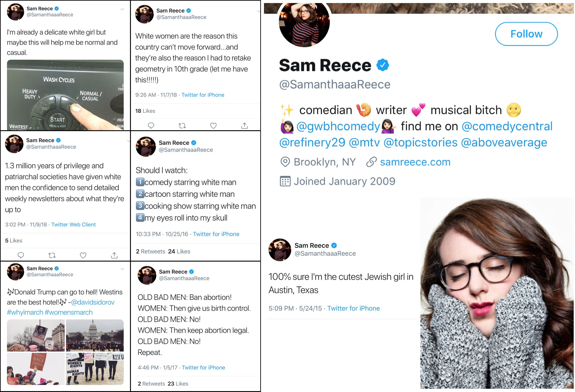This screenshot has width=575, height=392.
Task: Like the tweet about white women and geometry
Action: [213, 126]
